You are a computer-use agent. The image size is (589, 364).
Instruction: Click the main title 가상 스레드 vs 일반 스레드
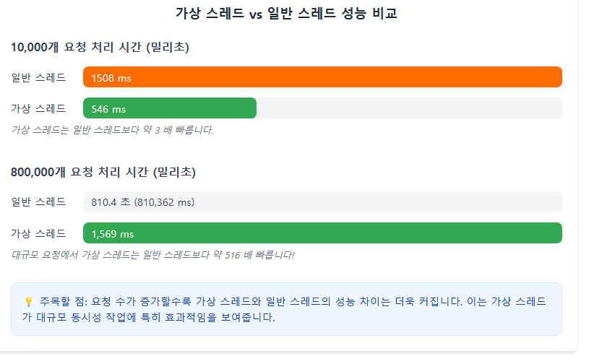286,14
